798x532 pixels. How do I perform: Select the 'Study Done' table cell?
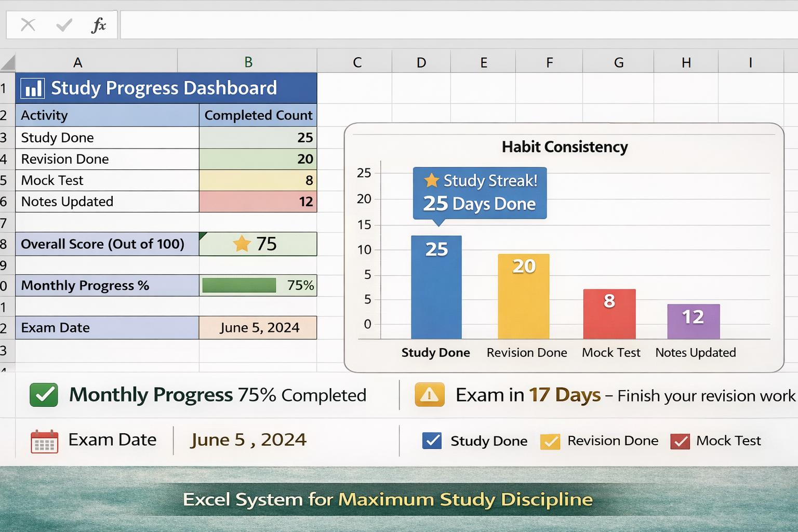[x=107, y=138]
